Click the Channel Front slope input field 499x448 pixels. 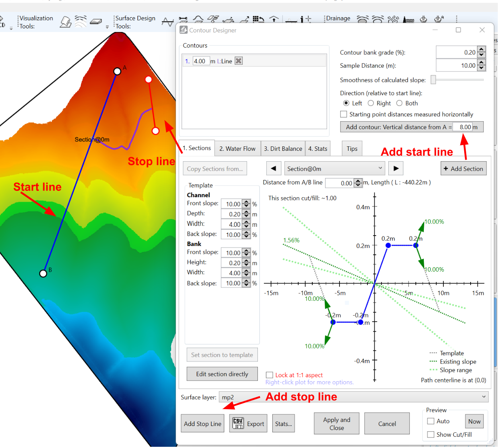pyautogui.click(x=232, y=204)
